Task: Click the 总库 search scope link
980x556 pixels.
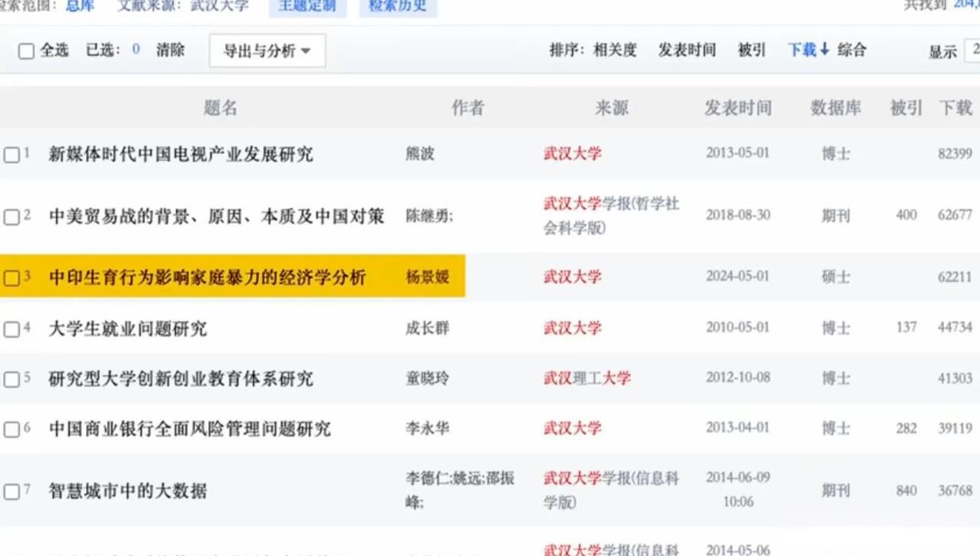Action: tap(80, 5)
